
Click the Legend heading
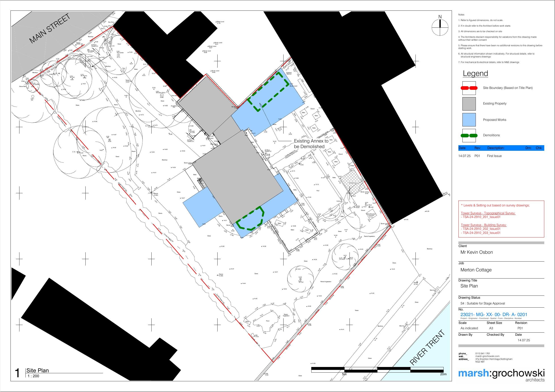475,73
